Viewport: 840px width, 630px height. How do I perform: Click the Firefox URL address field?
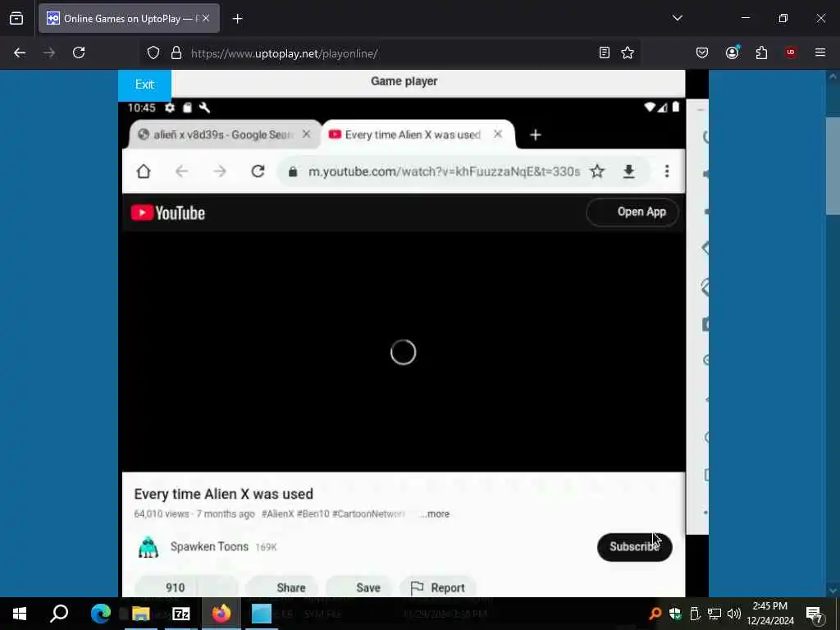pos(388,53)
